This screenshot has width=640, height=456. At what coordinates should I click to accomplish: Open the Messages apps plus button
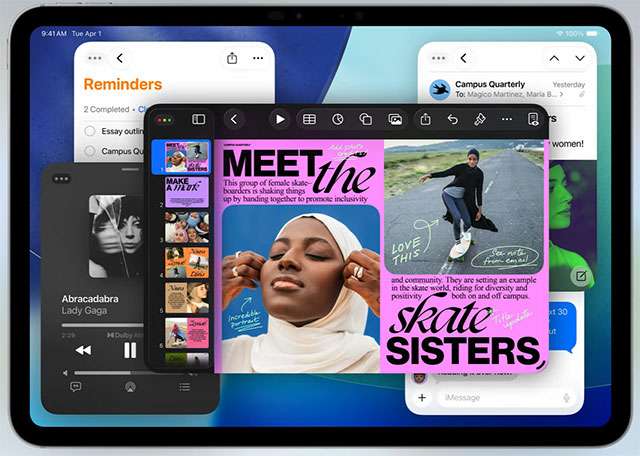click(x=422, y=397)
